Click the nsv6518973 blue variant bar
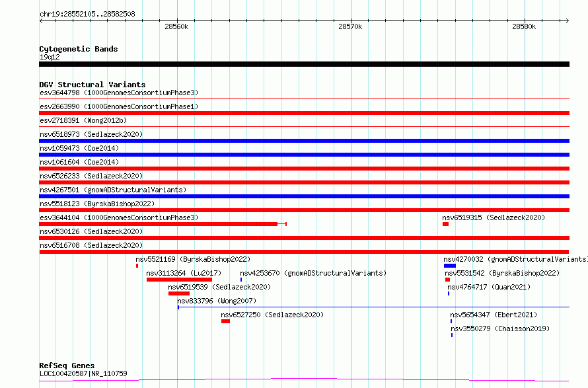This screenshot has height=388, width=588. [x=304, y=141]
